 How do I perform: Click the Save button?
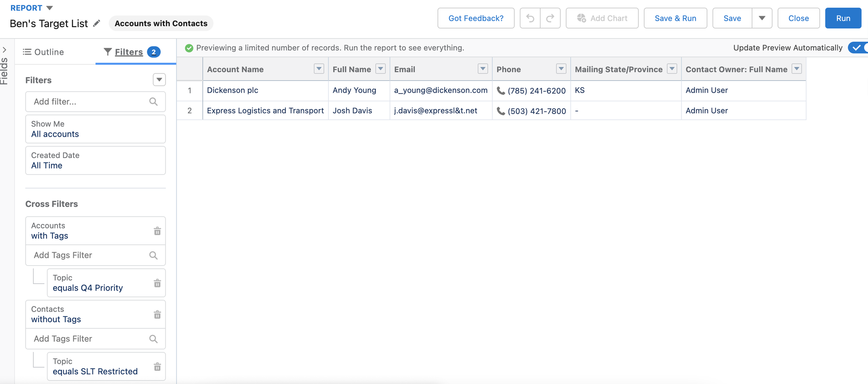point(732,18)
